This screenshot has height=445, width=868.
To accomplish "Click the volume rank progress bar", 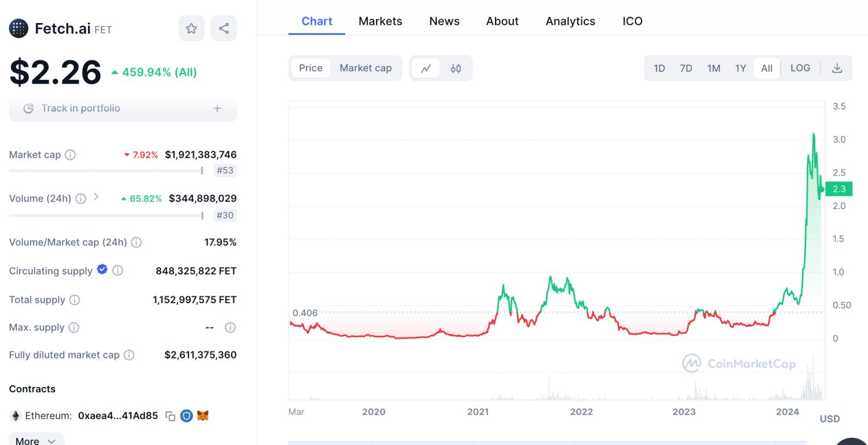I will pos(106,216).
